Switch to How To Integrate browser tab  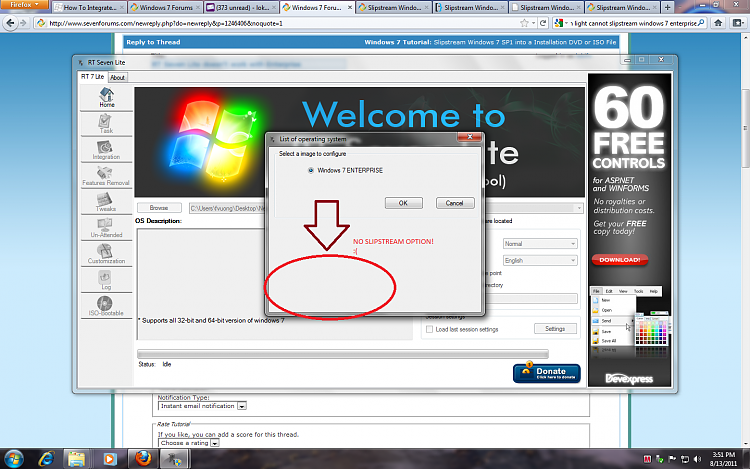(x=89, y=7)
